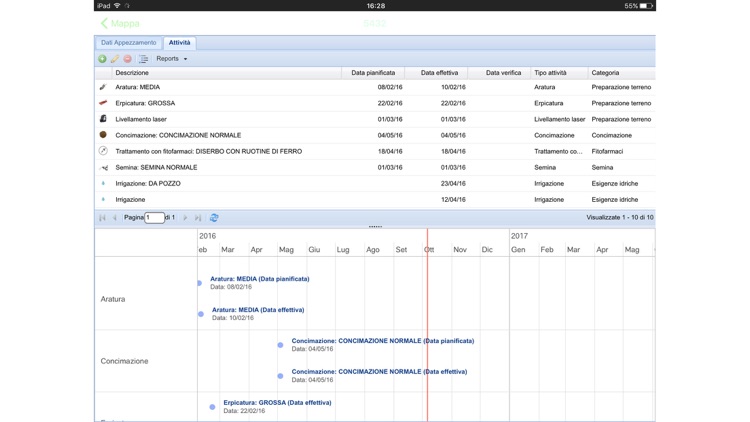Select the Aratura data pianificata timeline marker
Image resolution: width=750 pixels, height=422 pixels.
[x=200, y=283]
